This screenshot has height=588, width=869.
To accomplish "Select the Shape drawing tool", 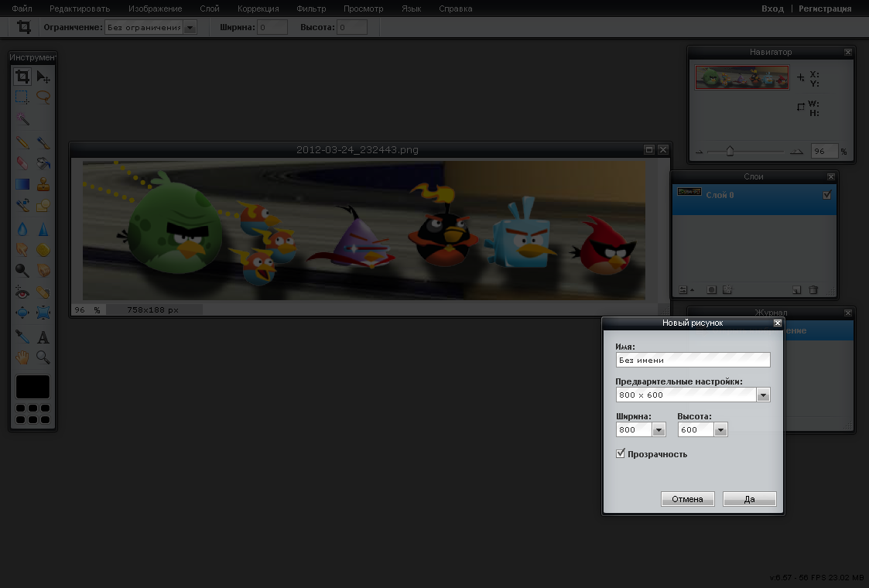I will click(x=43, y=205).
